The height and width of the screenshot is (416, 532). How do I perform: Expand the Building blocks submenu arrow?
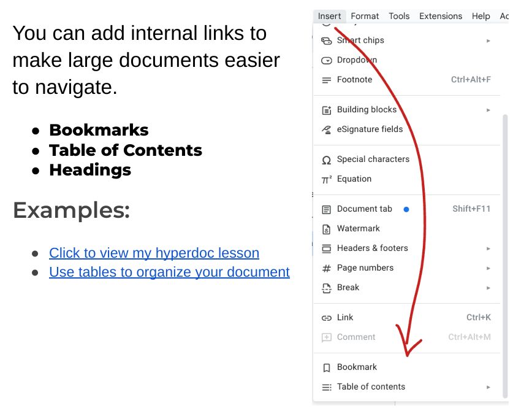pos(488,110)
